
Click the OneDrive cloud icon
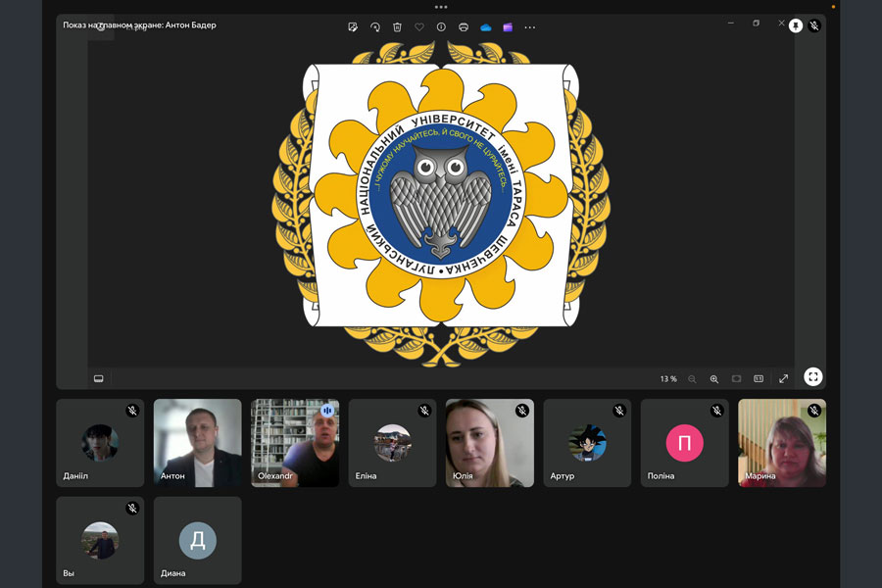485,27
